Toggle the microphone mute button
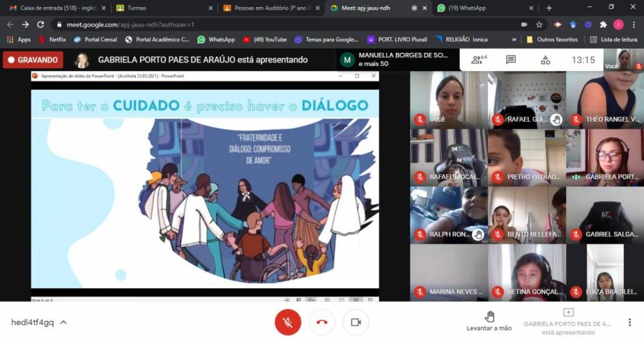 (x=288, y=322)
